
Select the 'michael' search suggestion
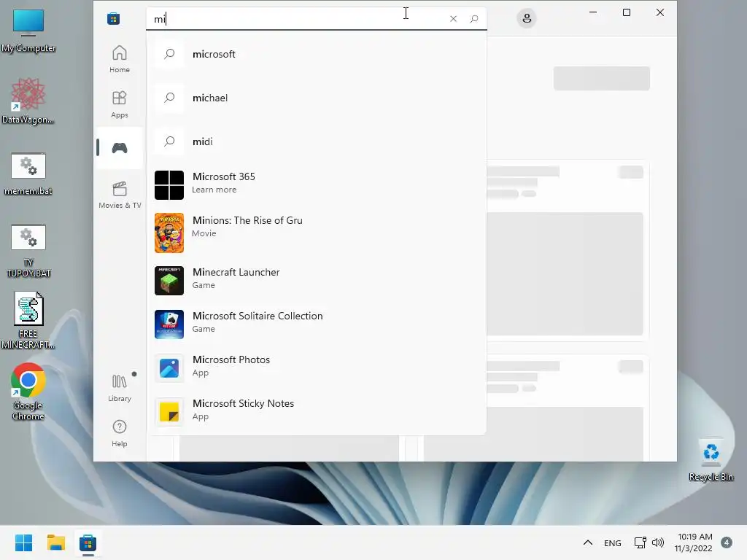[x=317, y=98]
